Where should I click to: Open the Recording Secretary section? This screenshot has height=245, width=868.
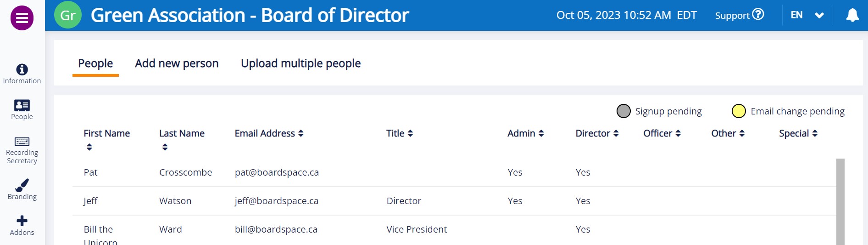[x=22, y=150]
